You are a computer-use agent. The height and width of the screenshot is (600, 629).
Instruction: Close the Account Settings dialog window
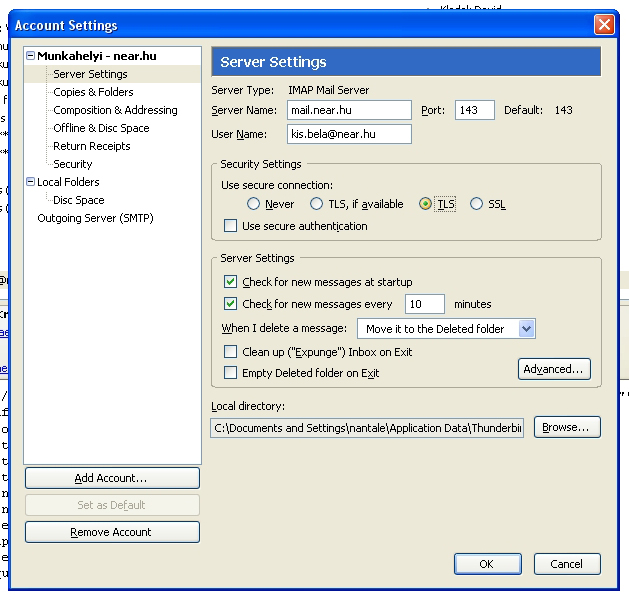603,25
